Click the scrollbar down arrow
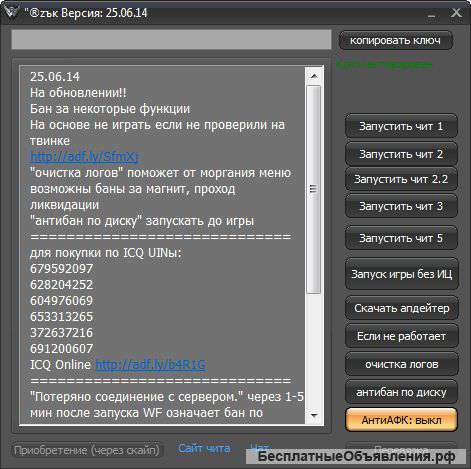Image resolution: width=471 pixels, height=469 pixels. click(x=313, y=415)
